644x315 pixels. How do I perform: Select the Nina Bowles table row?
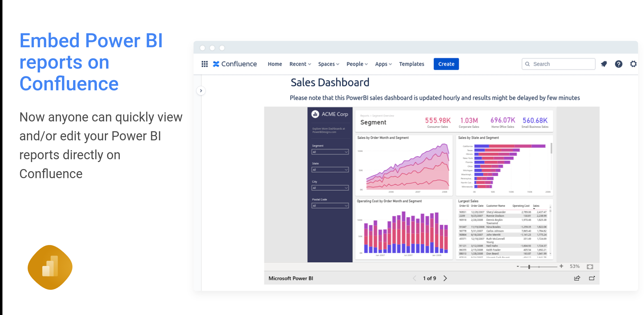(503, 227)
